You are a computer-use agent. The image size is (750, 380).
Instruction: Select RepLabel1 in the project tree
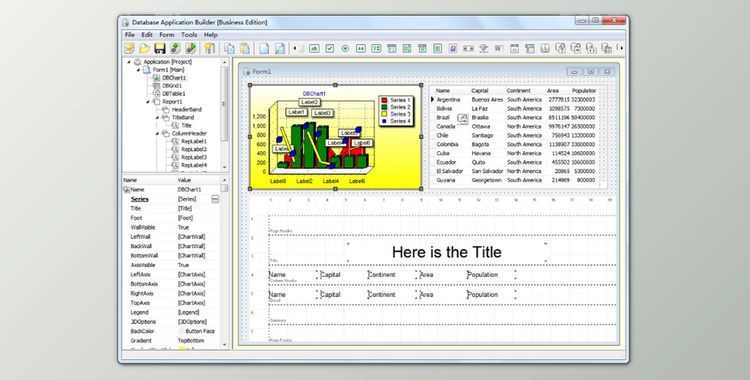(x=194, y=141)
